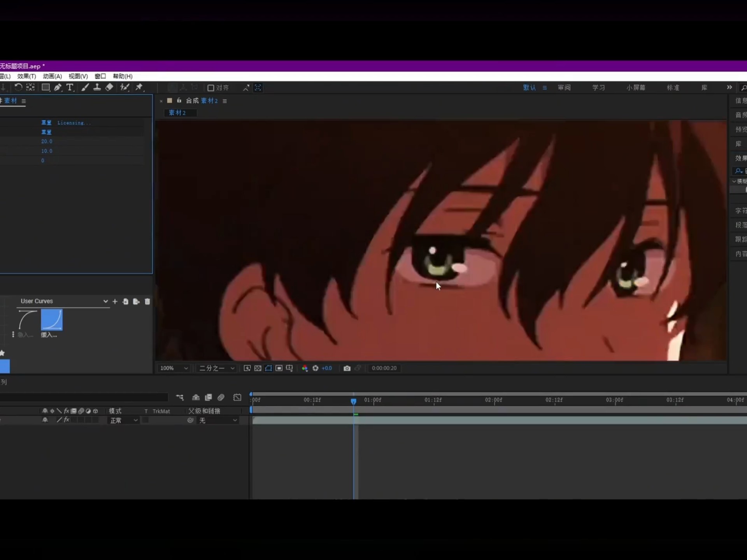Open the composition mini-flowchart icon in the timeline

click(180, 397)
